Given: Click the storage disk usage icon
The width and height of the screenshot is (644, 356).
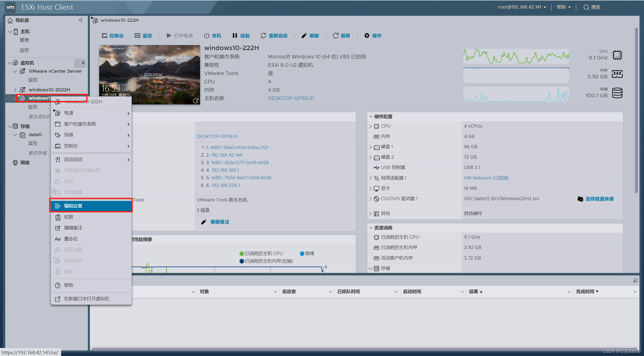Looking at the screenshot, I should [x=617, y=93].
